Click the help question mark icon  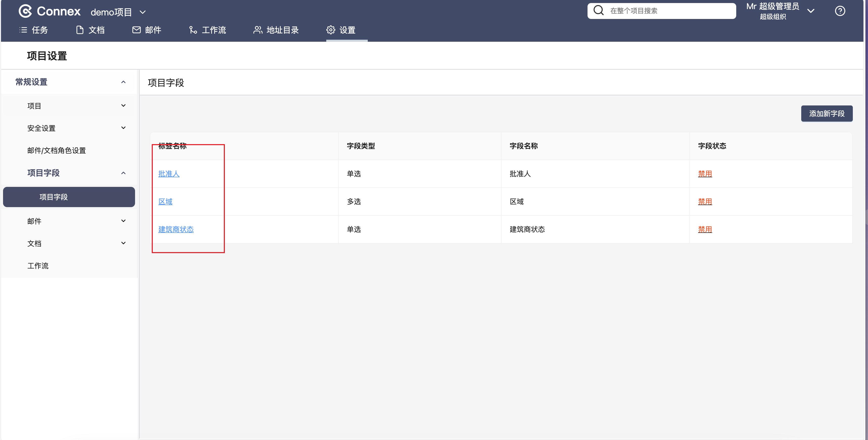pyautogui.click(x=840, y=11)
